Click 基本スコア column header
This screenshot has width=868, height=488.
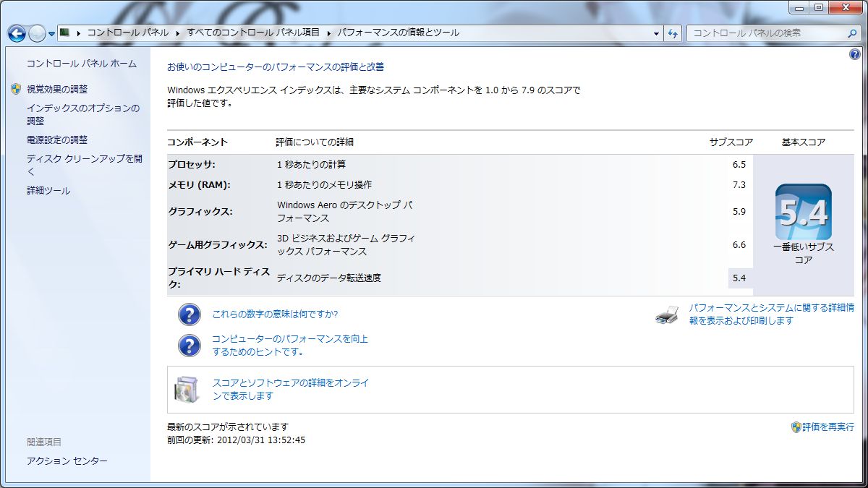click(x=804, y=142)
